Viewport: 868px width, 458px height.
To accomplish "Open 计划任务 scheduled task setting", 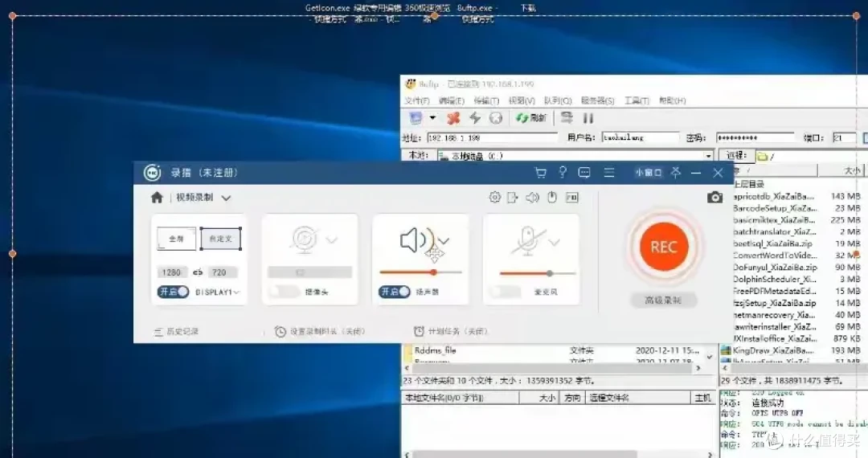I will click(451, 331).
